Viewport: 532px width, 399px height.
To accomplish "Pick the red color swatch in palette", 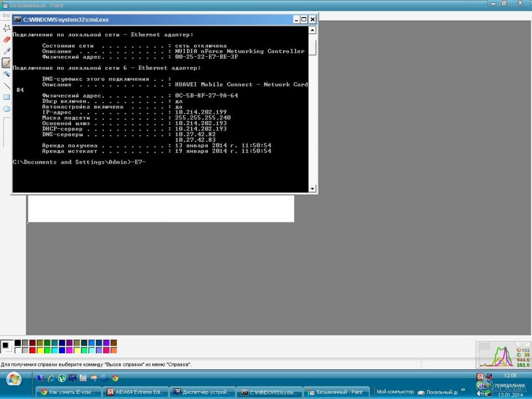I will click(x=32, y=351).
